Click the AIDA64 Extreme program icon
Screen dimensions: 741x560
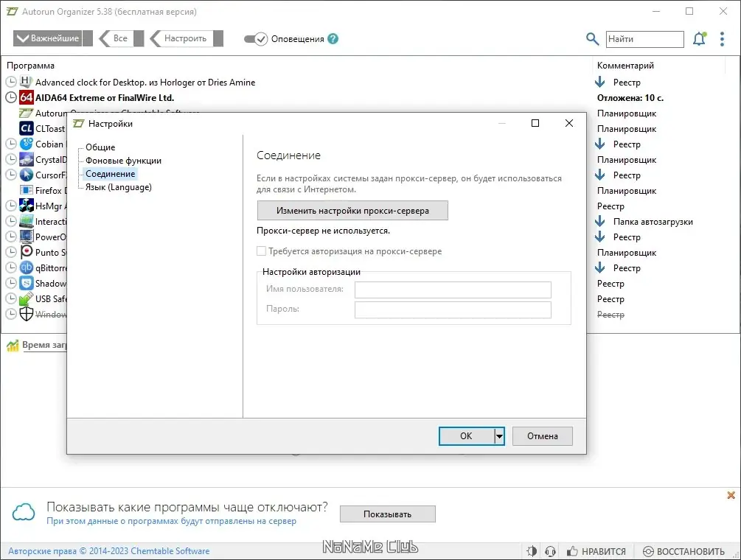[x=27, y=97]
